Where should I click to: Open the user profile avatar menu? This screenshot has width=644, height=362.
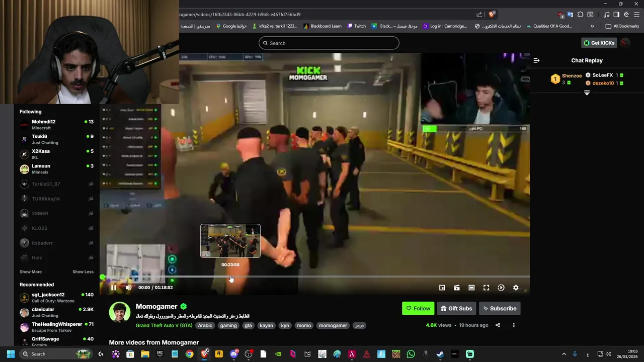tap(624, 43)
